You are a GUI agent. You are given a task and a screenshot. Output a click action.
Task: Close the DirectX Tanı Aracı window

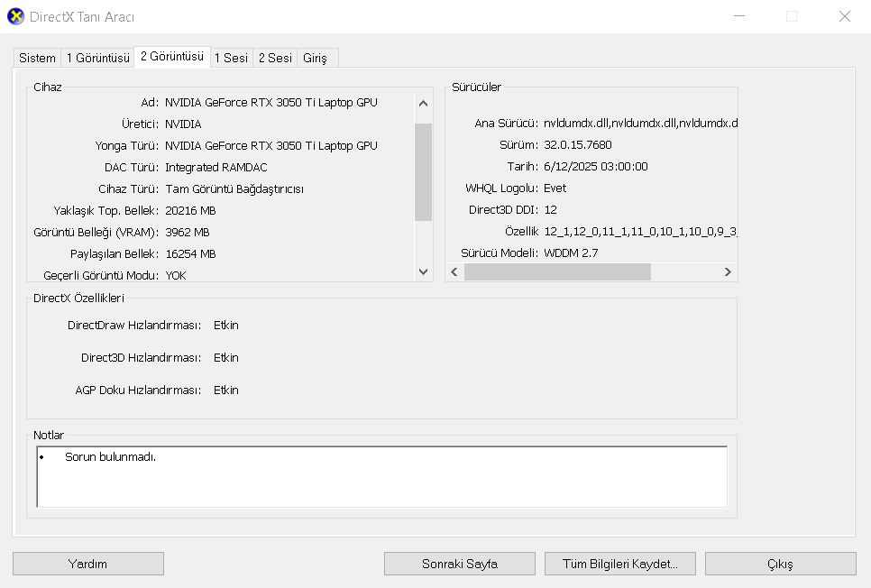click(844, 16)
